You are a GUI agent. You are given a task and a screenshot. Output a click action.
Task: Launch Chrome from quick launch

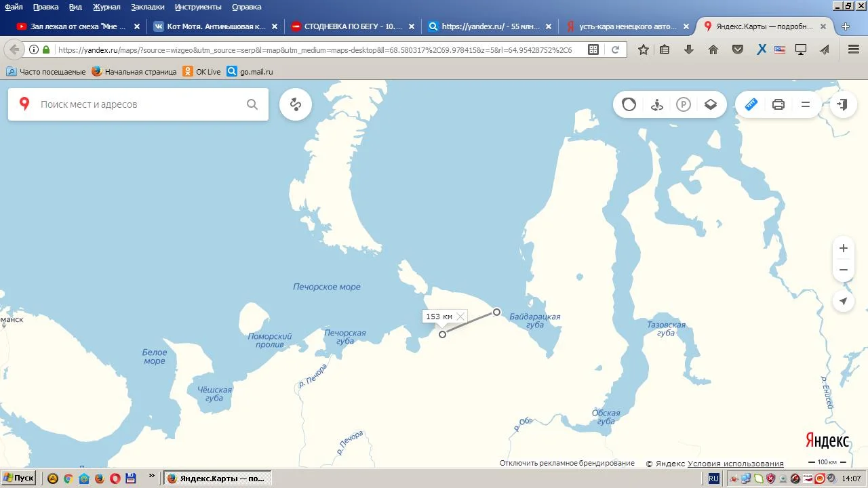[x=68, y=479]
